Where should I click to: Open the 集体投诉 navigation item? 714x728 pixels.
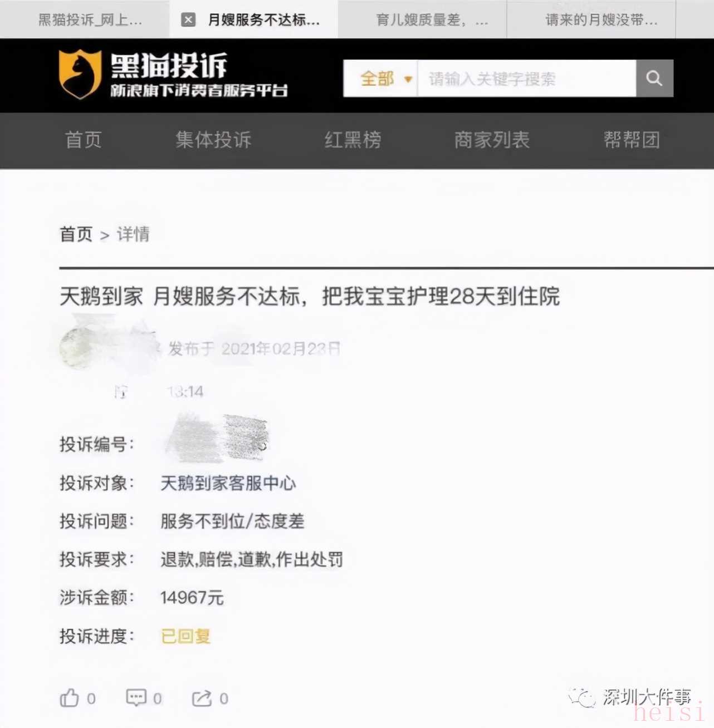click(213, 140)
